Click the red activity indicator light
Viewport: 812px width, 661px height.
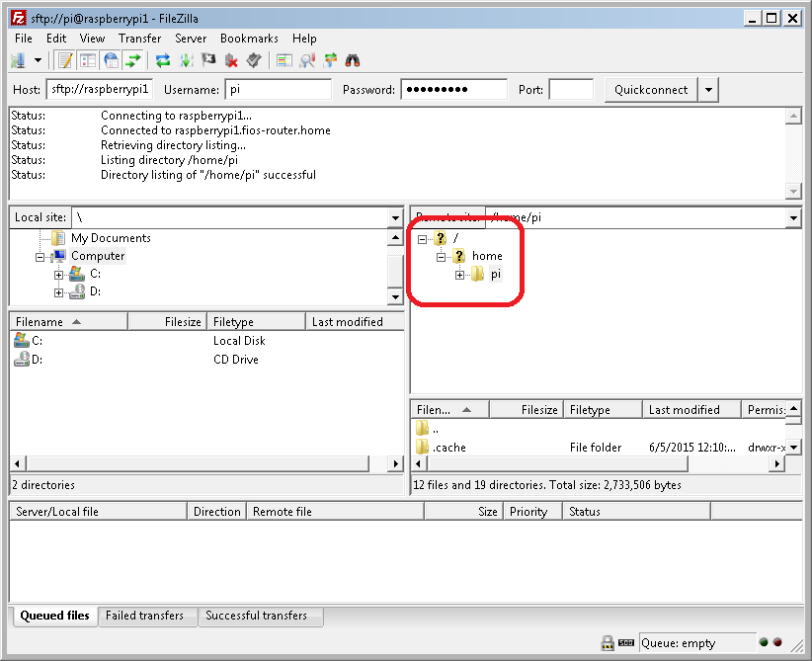coord(777,642)
